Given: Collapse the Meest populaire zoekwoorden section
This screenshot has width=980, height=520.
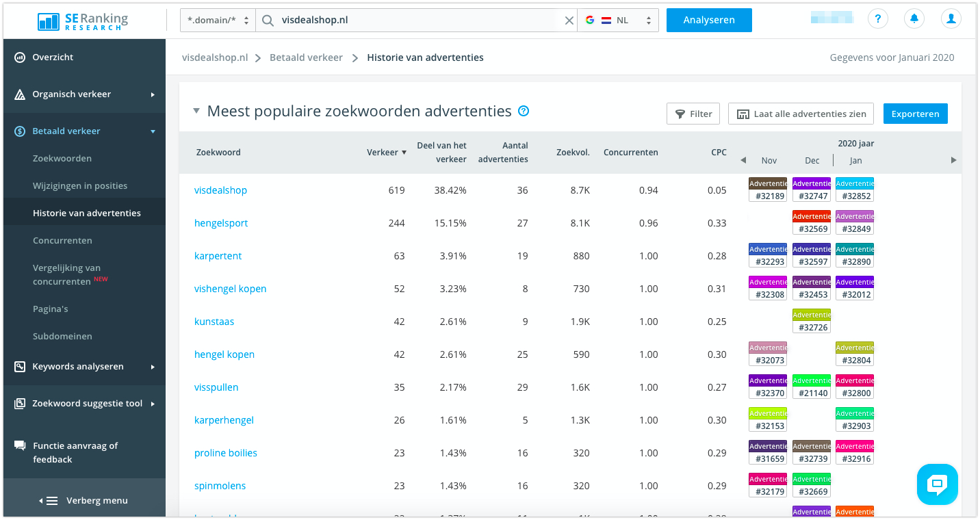Looking at the screenshot, I should (x=196, y=111).
